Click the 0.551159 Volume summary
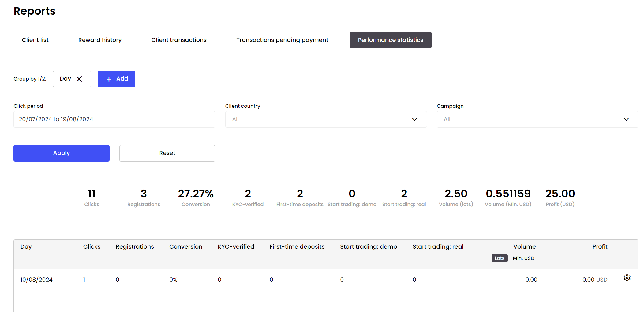This screenshot has width=644, height=312. coord(508,198)
